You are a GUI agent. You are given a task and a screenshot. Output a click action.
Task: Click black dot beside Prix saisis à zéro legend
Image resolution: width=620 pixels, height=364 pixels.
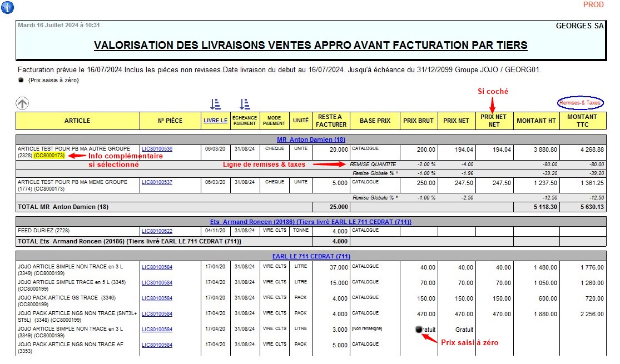pyautogui.click(x=21, y=81)
